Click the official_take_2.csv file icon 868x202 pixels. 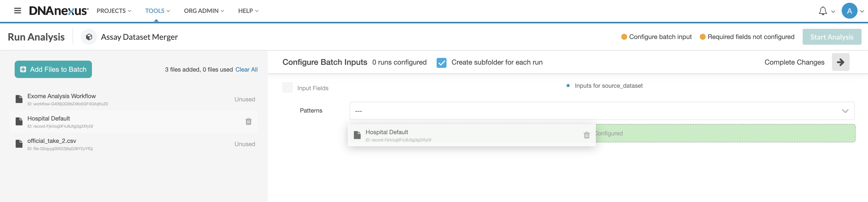[x=19, y=144]
